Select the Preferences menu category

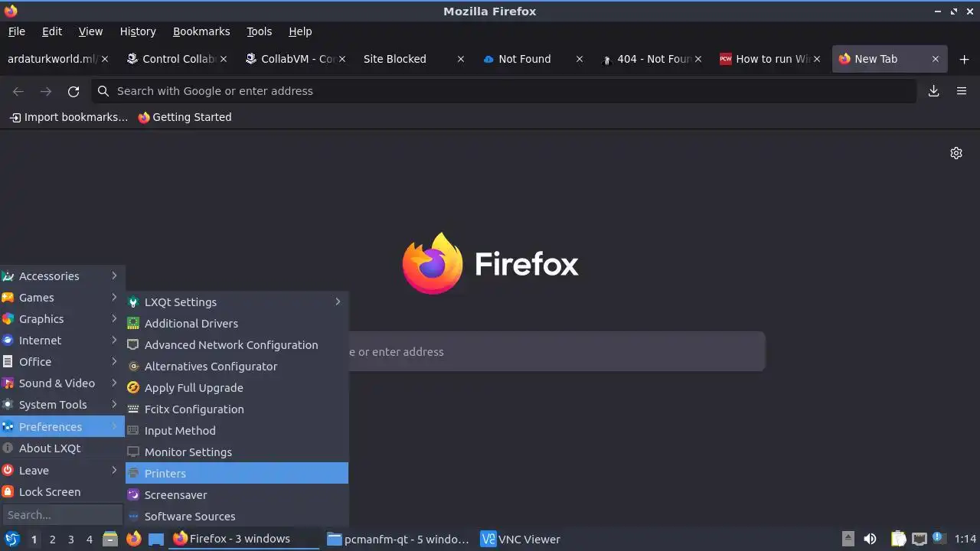click(62, 427)
